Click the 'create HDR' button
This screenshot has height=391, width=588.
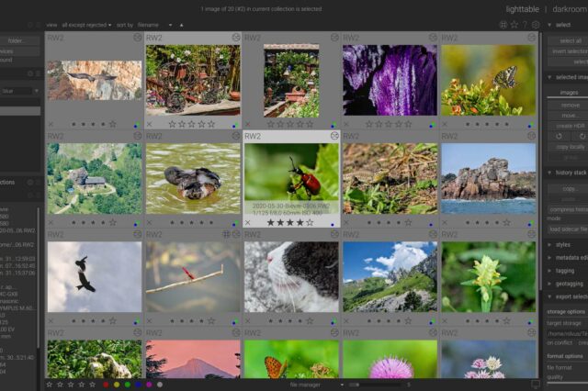[x=570, y=124]
